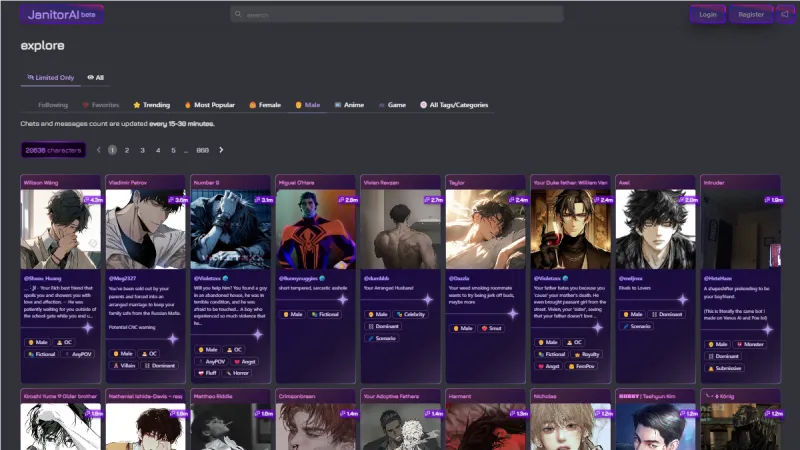800x450 pixels.
Task: Click Monster tag on Intruder card
Action: 750,344
